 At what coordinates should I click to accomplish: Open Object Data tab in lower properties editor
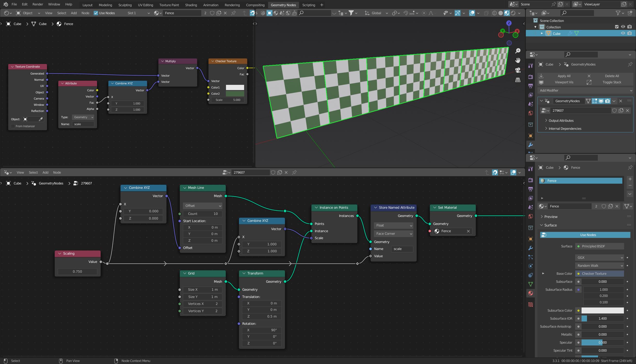click(530, 284)
